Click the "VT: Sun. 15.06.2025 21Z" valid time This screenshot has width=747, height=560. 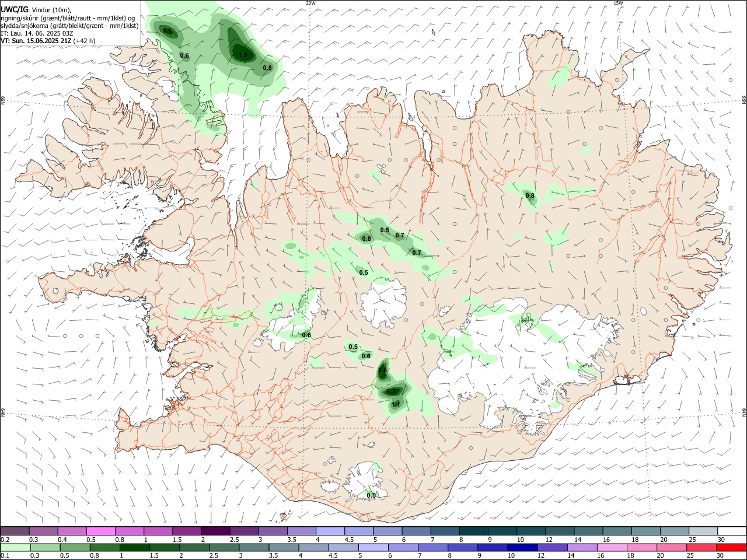(x=36, y=41)
